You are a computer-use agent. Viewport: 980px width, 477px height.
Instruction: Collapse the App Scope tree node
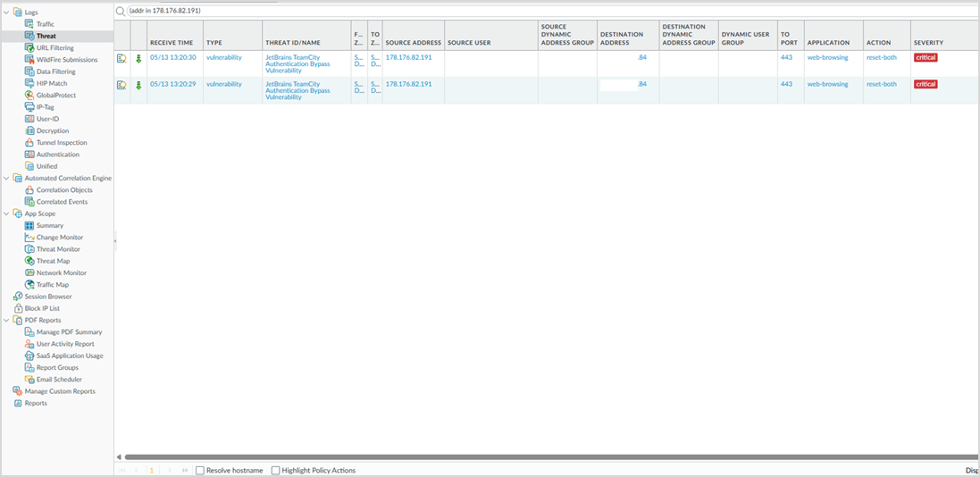[6, 213]
